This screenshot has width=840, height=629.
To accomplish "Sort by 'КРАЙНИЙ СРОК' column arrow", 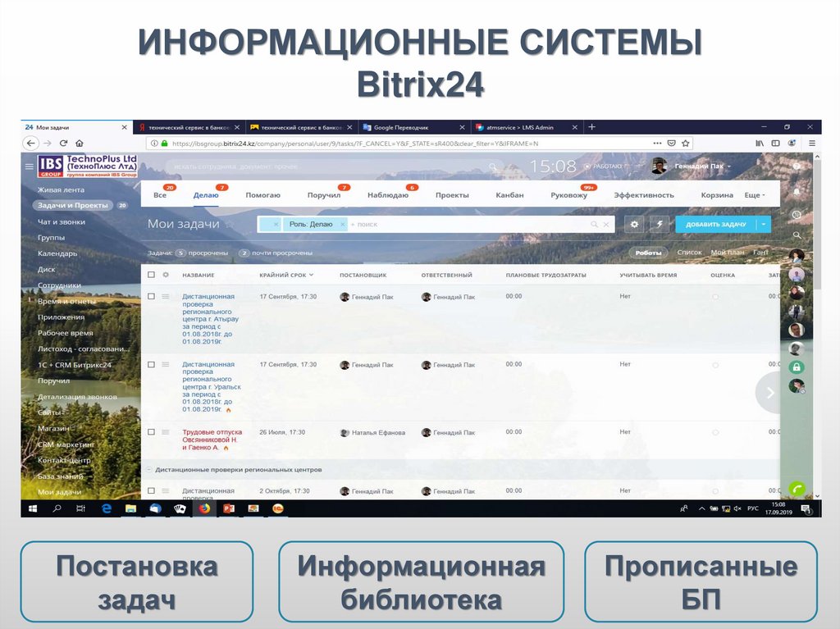I will 311,275.
